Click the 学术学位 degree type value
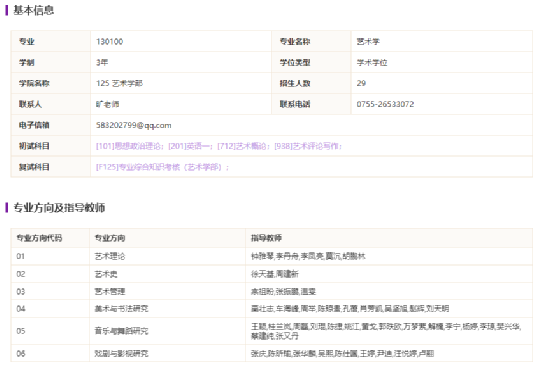 coord(372,63)
